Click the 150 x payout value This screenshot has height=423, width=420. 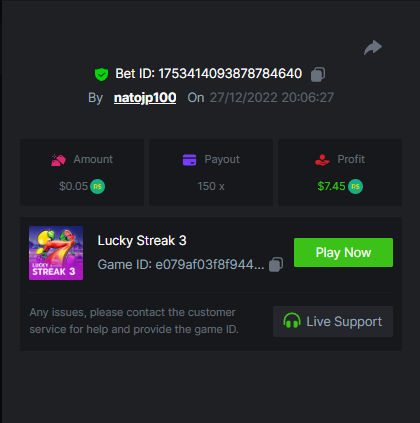pyautogui.click(x=211, y=186)
